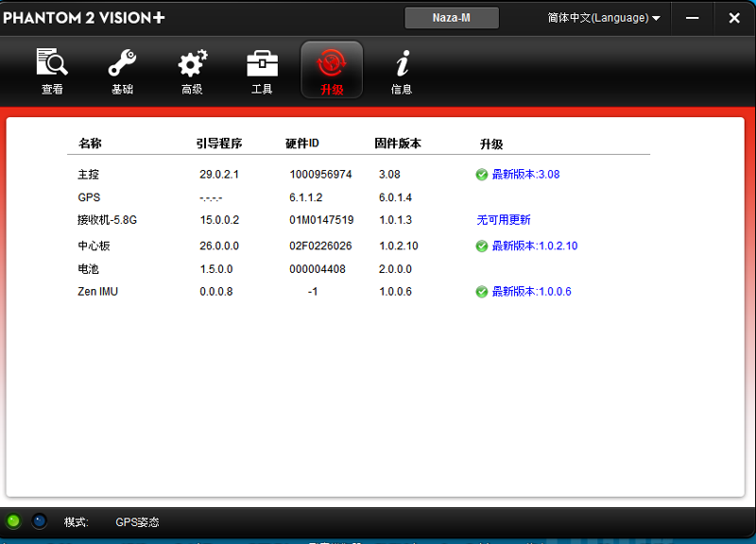Click the blue status indicator in status bar
Viewport: 756px width, 544px height.
39,521
